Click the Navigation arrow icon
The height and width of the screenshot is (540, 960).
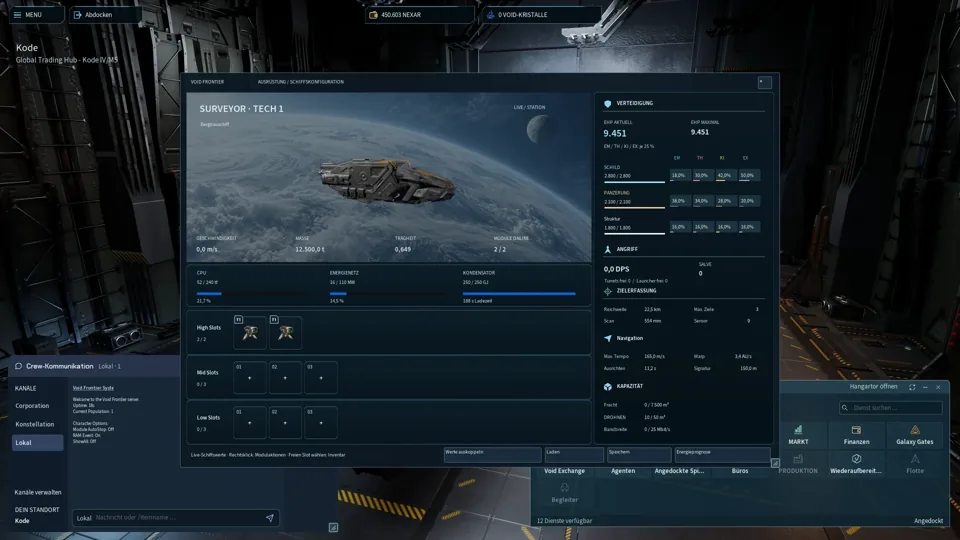tap(607, 338)
